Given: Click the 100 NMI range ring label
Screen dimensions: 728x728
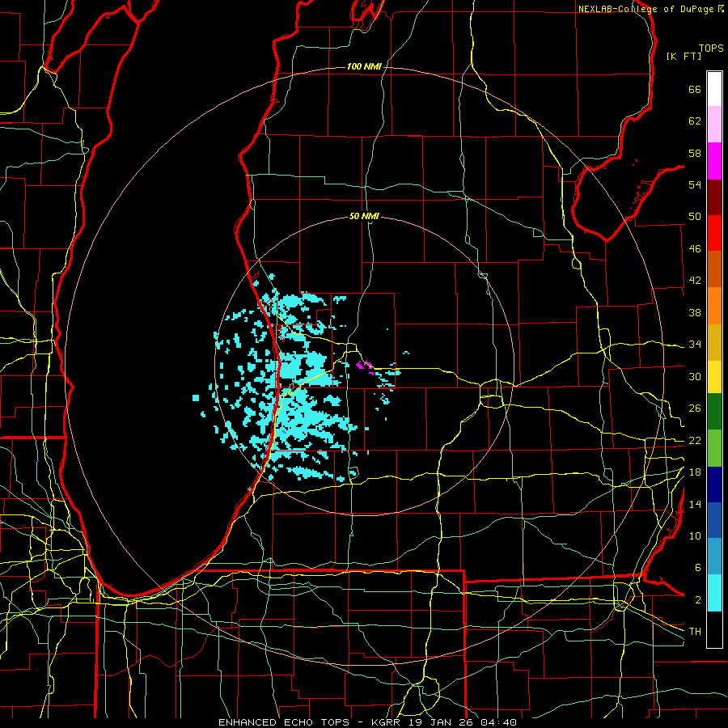Looking at the screenshot, I should click(364, 67).
